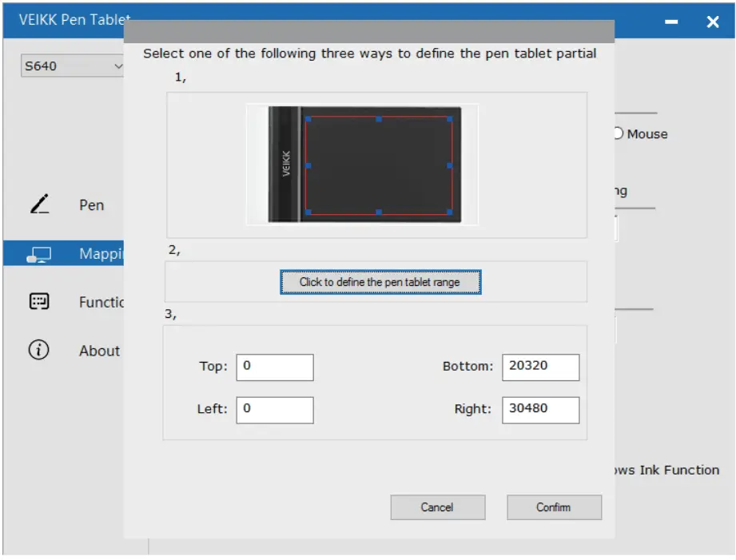The image size is (736, 560).
Task: Click the left-middle handle of red rectangle
Action: [308, 165]
